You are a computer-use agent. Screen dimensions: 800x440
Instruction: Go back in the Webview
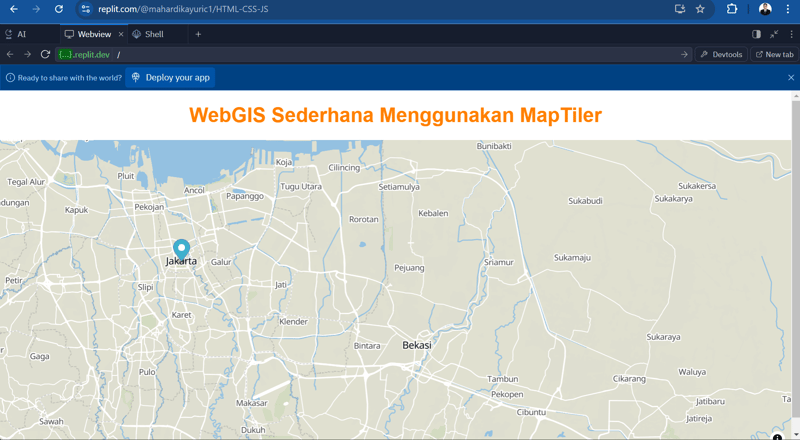pos(10,54)
